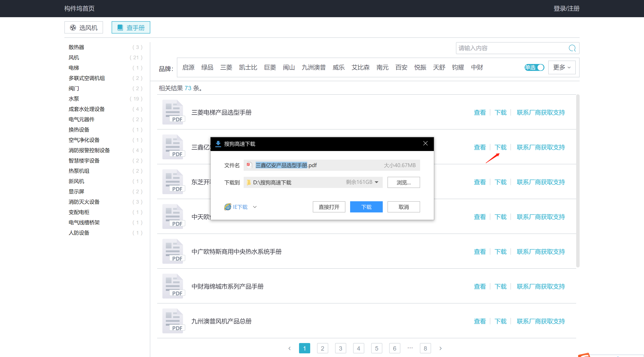Screen dimensions: 644x357
Task: Click 查看 for 中广欧特斯商用中央热水系统手册
Action: click(480, 252)
